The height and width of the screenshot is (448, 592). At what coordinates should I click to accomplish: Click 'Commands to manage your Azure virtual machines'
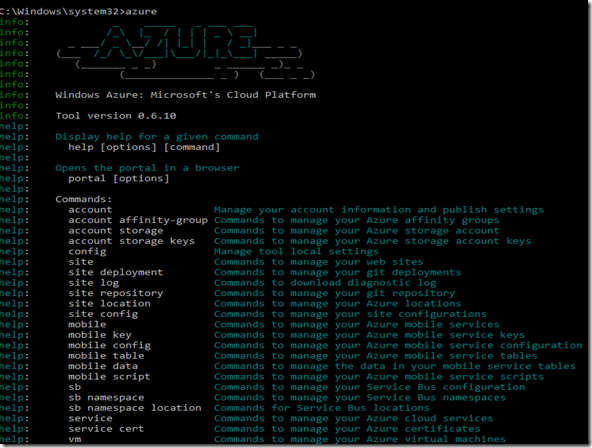(x=360, y=439)
